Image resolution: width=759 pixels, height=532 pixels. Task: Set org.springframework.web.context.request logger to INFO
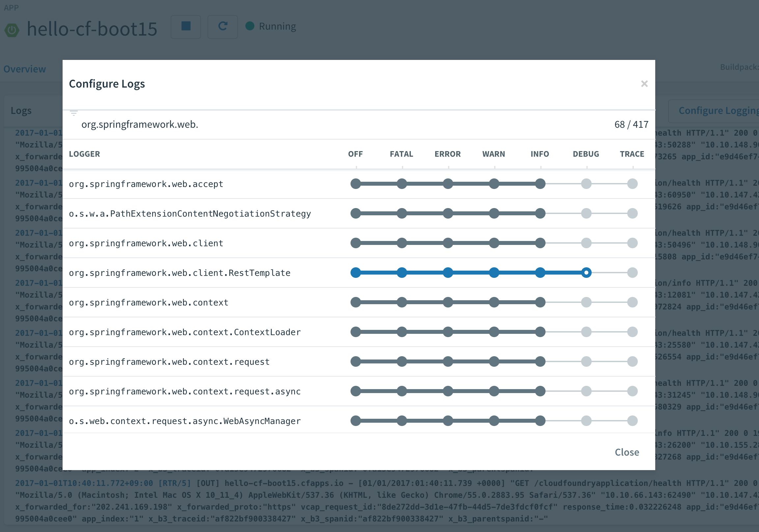pos(540,361)
